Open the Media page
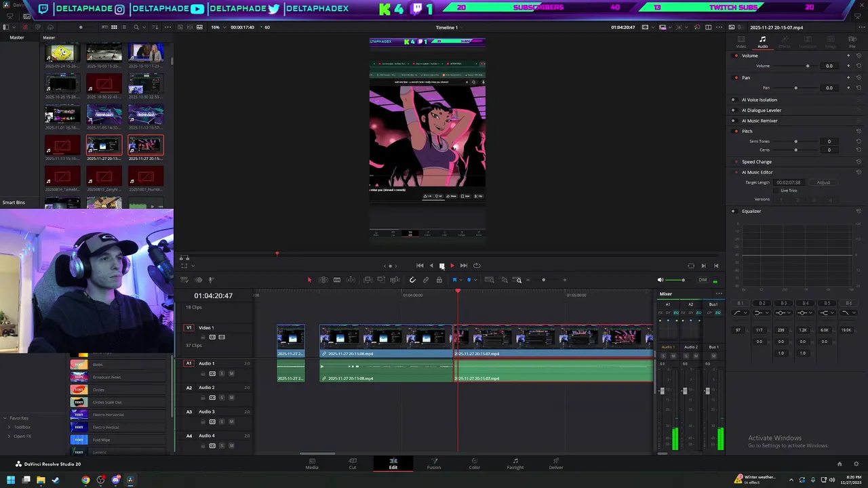The width and height of the screenshot is (868, 488). tap(312, 464)
